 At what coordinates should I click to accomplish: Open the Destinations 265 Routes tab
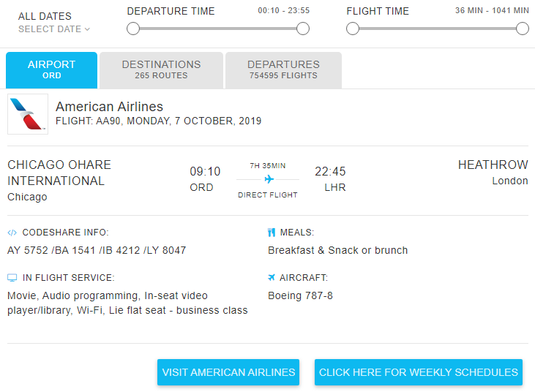pos(162,70)
